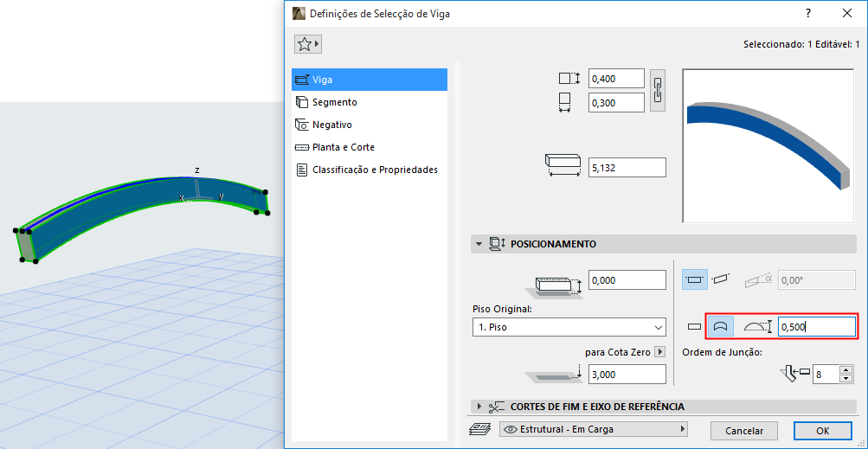This screenshot has width=868, height=449.
Task: Open the Favorites star button
Action: pyautogui.click(x=308, y=44)
